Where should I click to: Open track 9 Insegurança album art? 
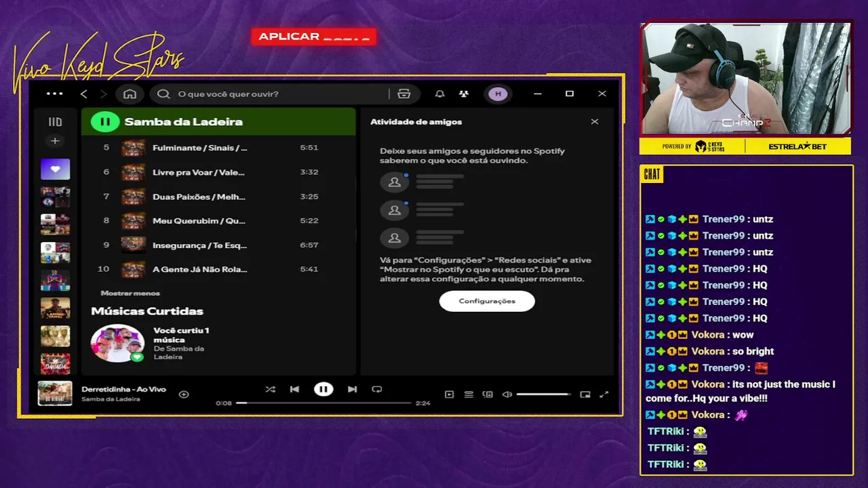134,245
